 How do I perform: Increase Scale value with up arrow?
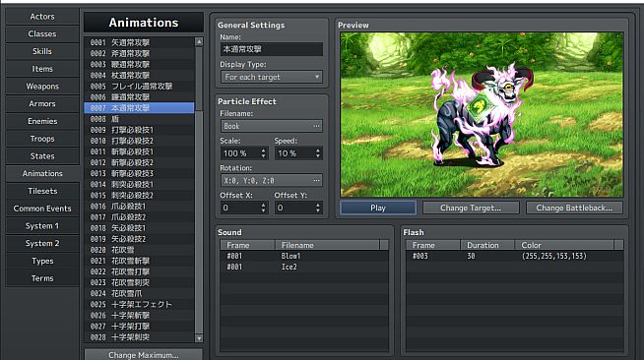click(x=263, y=150)
